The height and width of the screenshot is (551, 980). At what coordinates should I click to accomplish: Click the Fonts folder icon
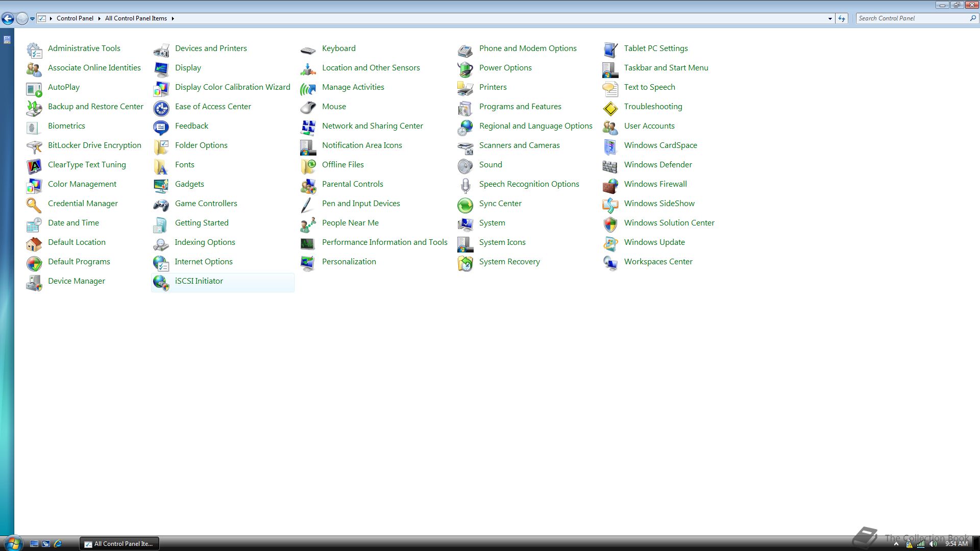pos(161,166)
